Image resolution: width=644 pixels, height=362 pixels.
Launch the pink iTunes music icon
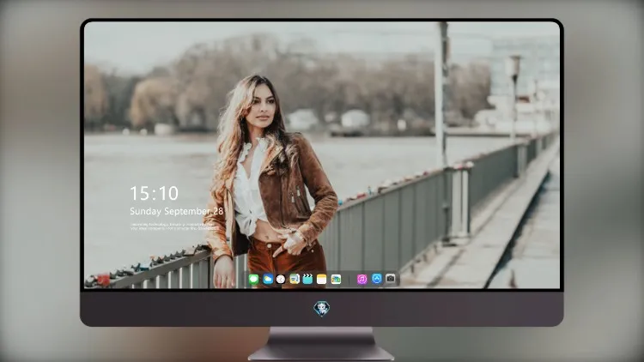pos(361,280)
